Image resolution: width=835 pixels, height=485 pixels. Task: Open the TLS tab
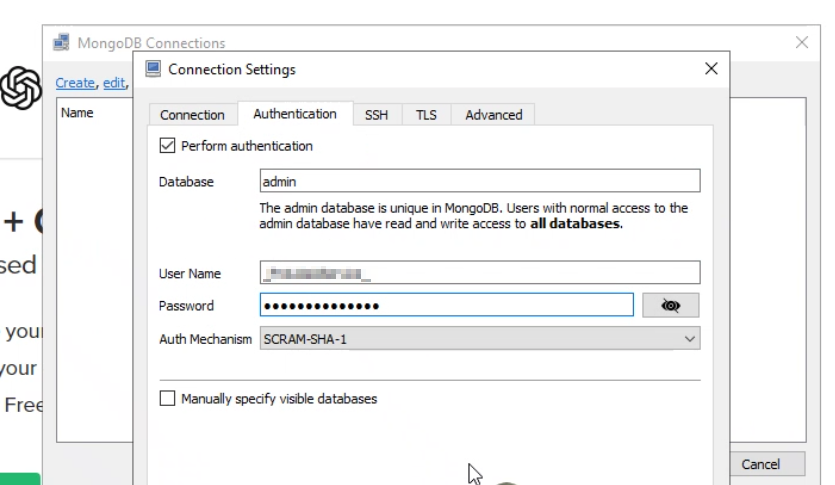click(426, 115)
